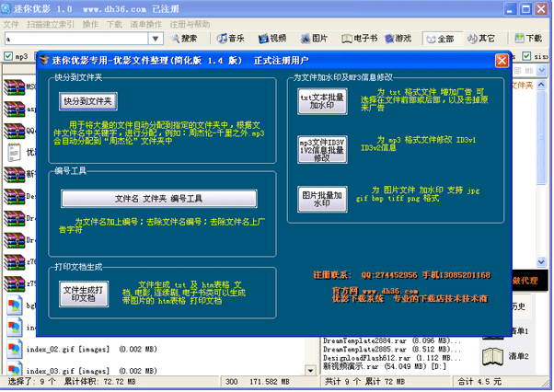Image resolution: width=554 pixels, height=392 pixels.
Task: Filter by 其它 other category
Action: [x=481, y=38]
